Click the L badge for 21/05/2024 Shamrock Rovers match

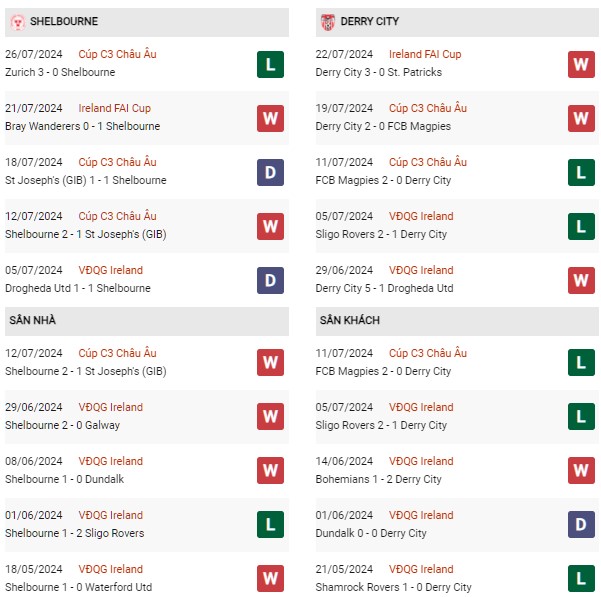581,579
